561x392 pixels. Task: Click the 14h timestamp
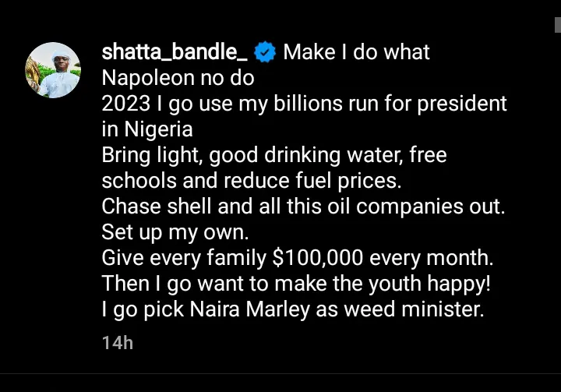pyautogui.click(x=118, y=342)
